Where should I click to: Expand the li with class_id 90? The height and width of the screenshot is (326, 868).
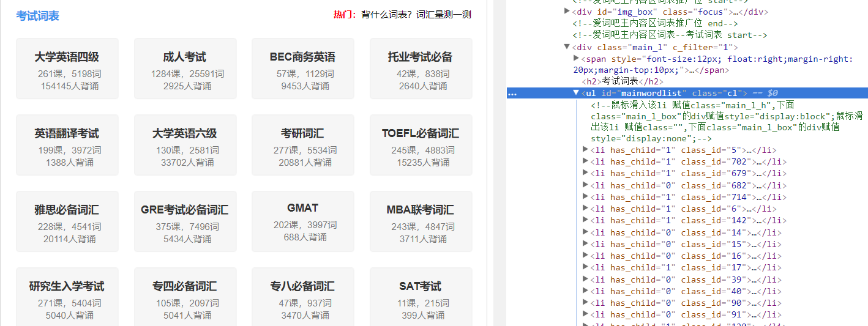(x=585, y=302)
